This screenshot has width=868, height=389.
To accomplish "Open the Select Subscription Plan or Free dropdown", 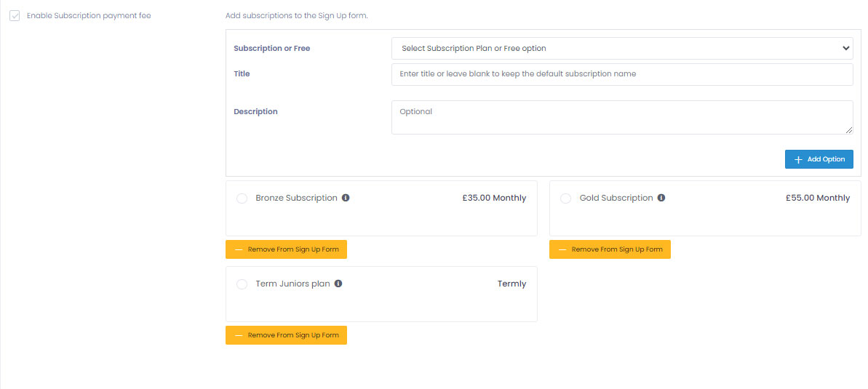I will [x=622, y=49].
